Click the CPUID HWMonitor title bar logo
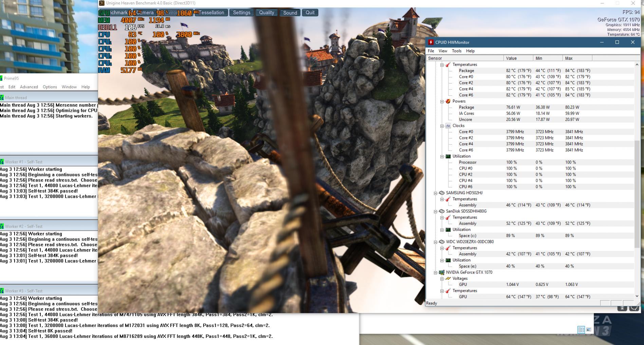The width and height of the screenshot is (644, 345). point(431,42)
